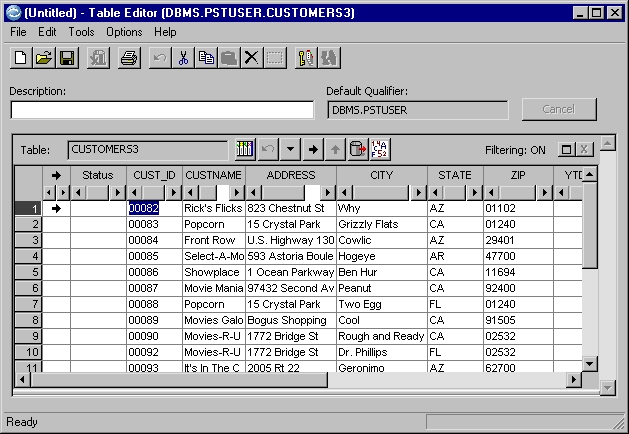Click the customer name Movie Mania
629x434 pixels.
tap(213, 288)
